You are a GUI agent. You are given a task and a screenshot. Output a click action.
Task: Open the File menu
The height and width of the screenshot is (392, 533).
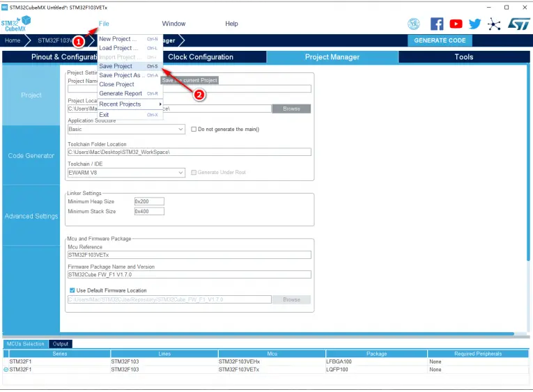(x=104, y=24)
